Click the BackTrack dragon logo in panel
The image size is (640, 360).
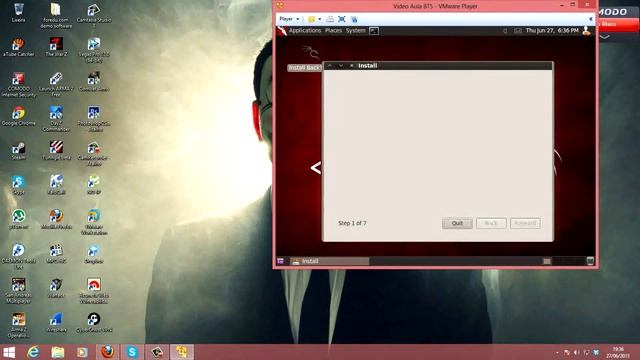pyautogui.click(x=282, y=31)
